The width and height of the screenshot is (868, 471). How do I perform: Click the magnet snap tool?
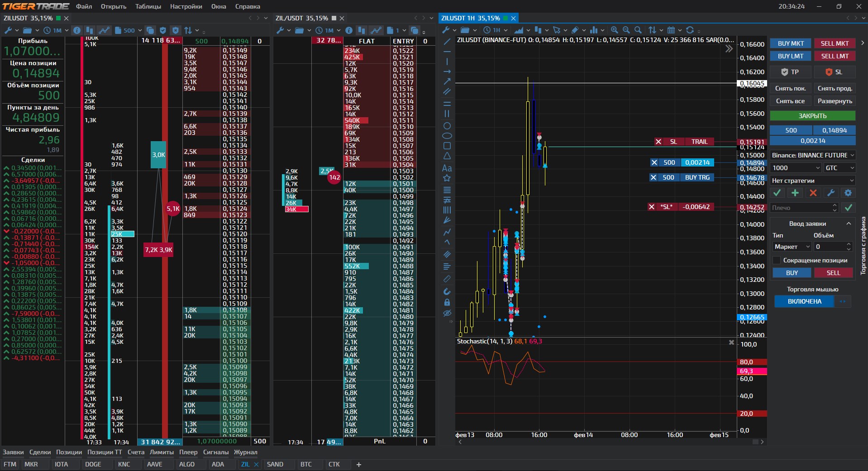(x=447, y=291)
